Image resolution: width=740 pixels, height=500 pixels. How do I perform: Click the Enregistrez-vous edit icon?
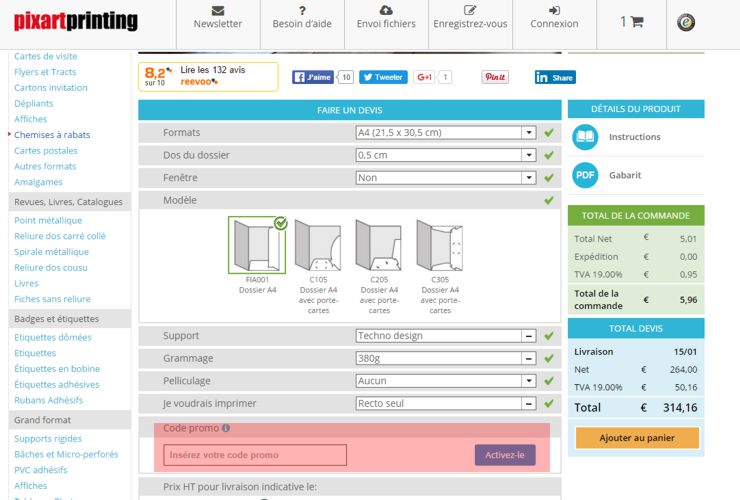470,10
